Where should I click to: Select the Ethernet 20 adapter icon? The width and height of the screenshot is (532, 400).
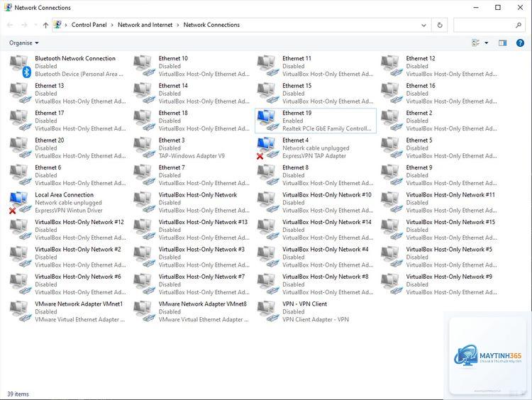(21, 148)
